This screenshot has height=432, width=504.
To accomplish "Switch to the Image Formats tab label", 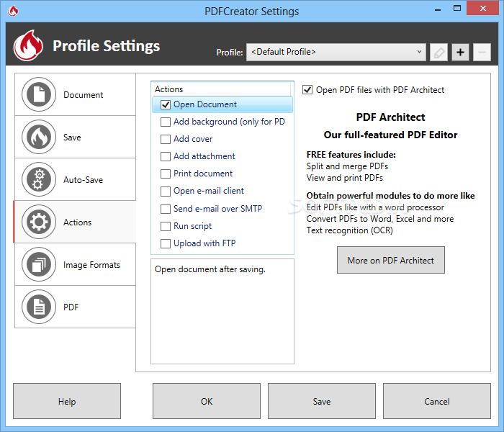I will pos(91,265).
